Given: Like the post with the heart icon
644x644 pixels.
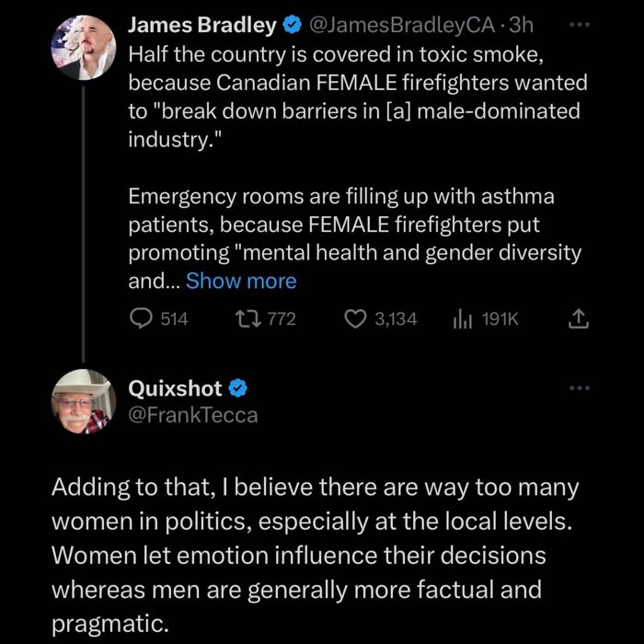Looking at the screenshot, I should (355, 319).
